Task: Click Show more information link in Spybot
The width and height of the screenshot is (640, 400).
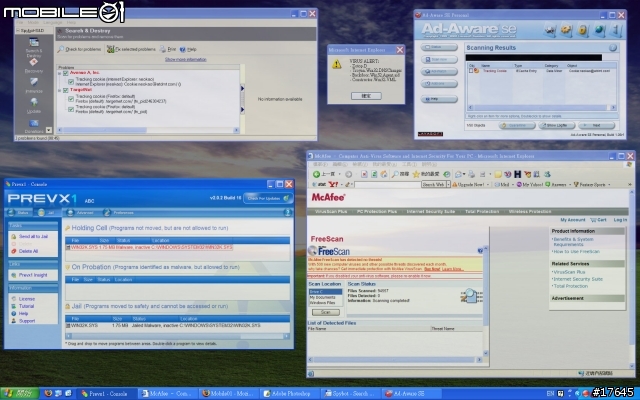Action: (x=186, y=60)
